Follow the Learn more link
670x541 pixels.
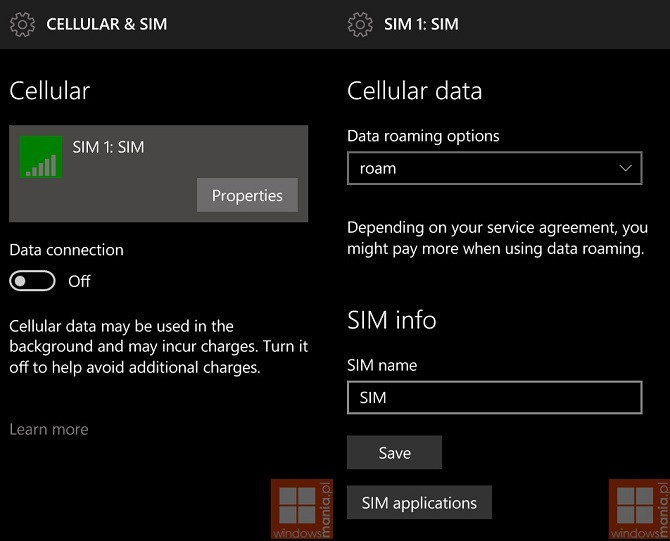tap(49, 429)
